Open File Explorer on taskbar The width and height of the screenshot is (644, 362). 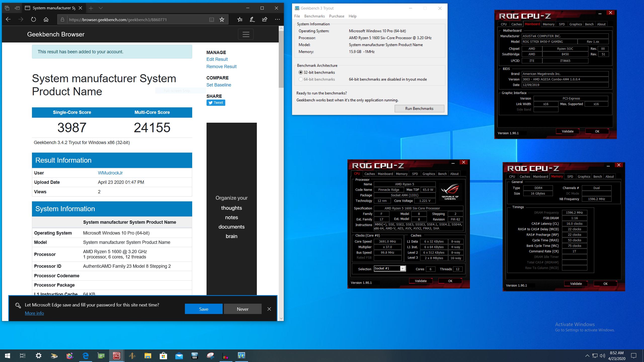click(x=148, y=356)
